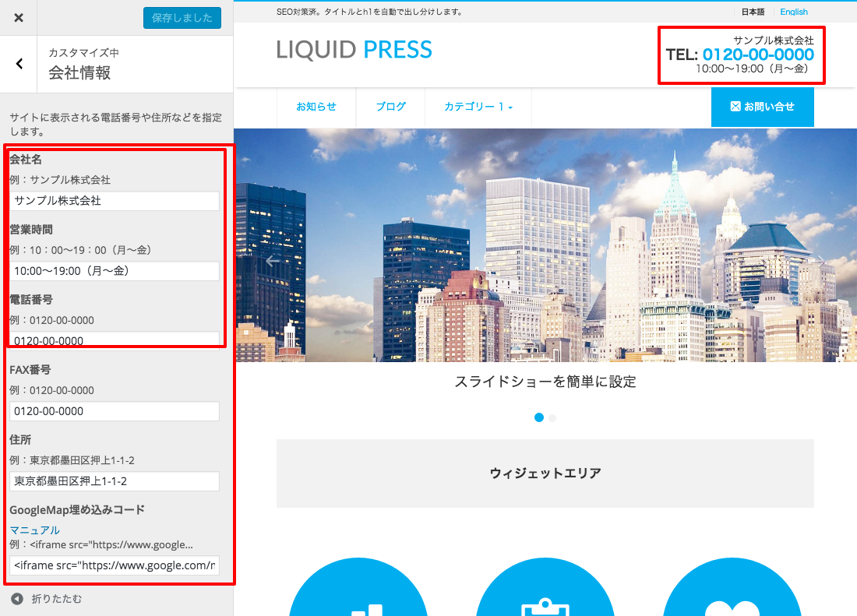Show the previous slide with the left arrow

coord(272,261)
